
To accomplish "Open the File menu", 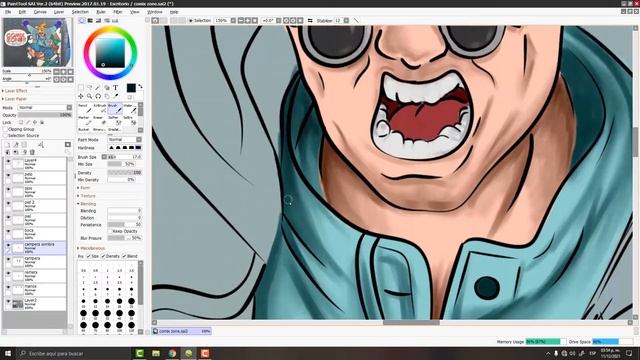I will click(8, 12).
